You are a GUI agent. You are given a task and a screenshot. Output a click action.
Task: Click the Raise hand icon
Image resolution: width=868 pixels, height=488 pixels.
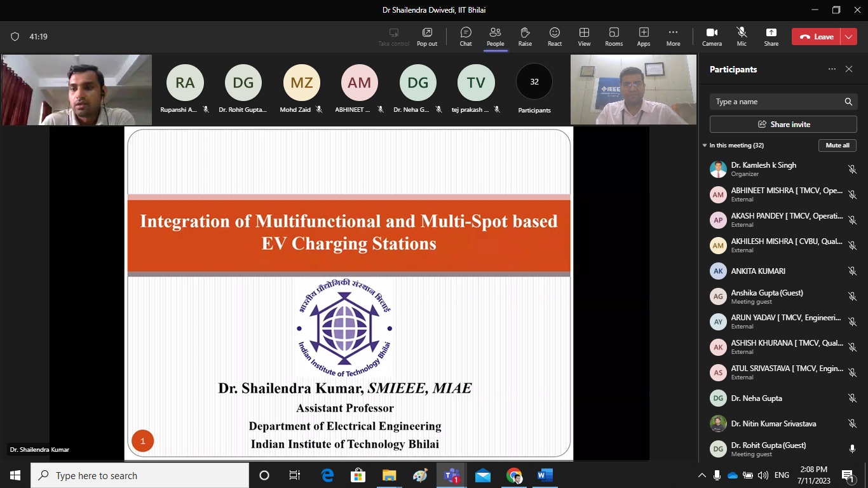(525, 36)
